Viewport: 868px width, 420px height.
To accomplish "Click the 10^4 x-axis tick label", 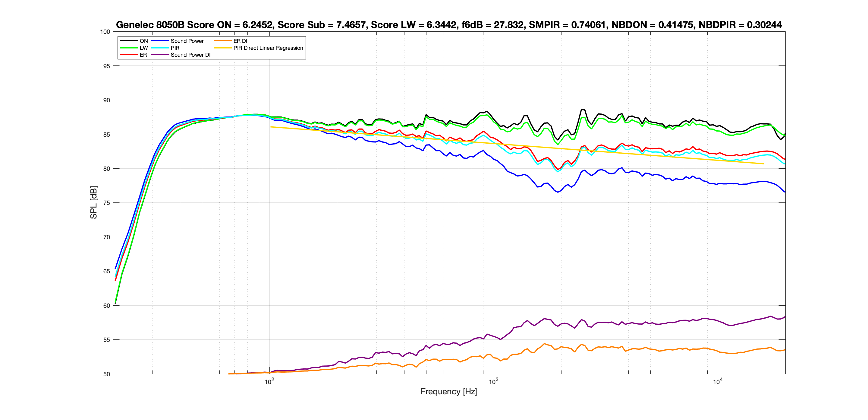I will tap(718, 382).
